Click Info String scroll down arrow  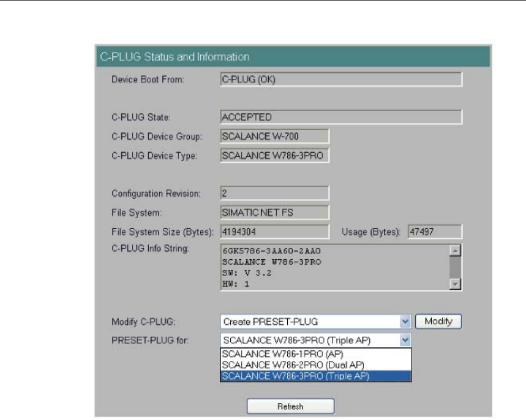(x=455, y=284)
